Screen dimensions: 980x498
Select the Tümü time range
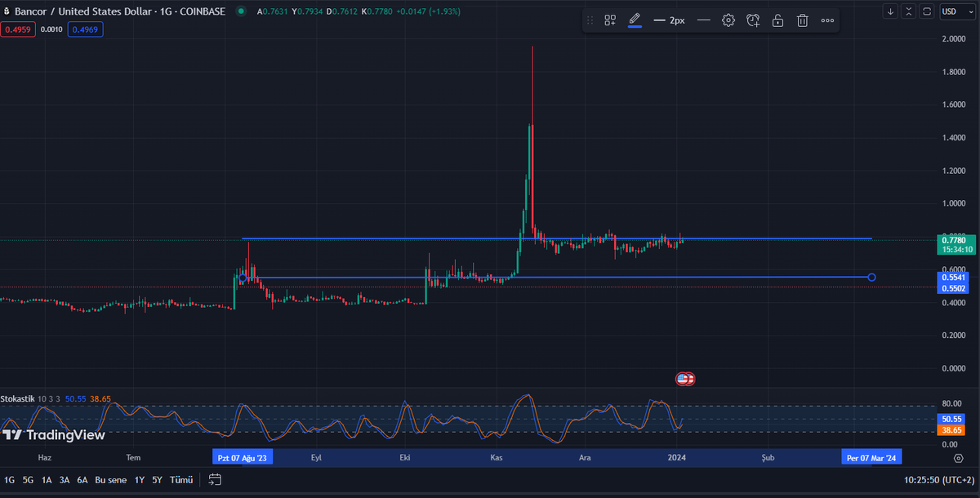[181, 480]
